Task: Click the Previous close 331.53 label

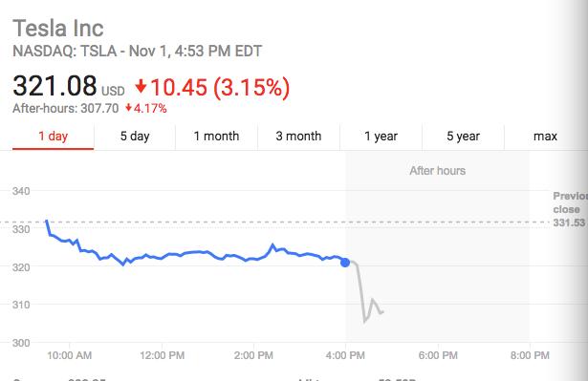Action: pos(570,209)
